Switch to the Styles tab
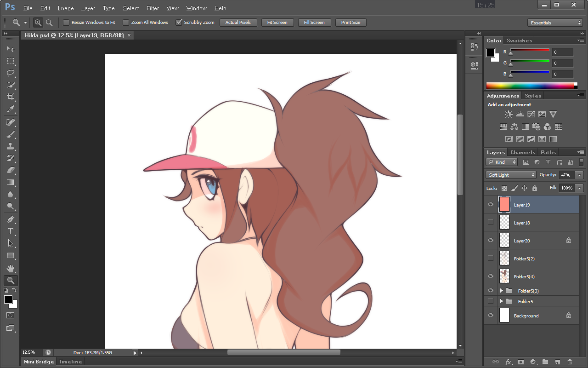588x368 pixels. [x=533, y=96]
